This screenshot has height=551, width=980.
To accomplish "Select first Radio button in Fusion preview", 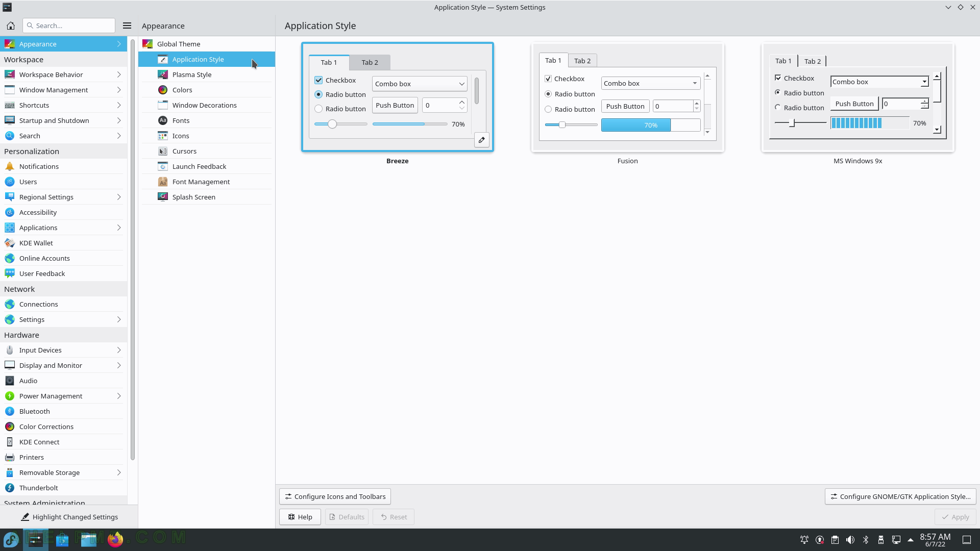I will pos(548,94).
